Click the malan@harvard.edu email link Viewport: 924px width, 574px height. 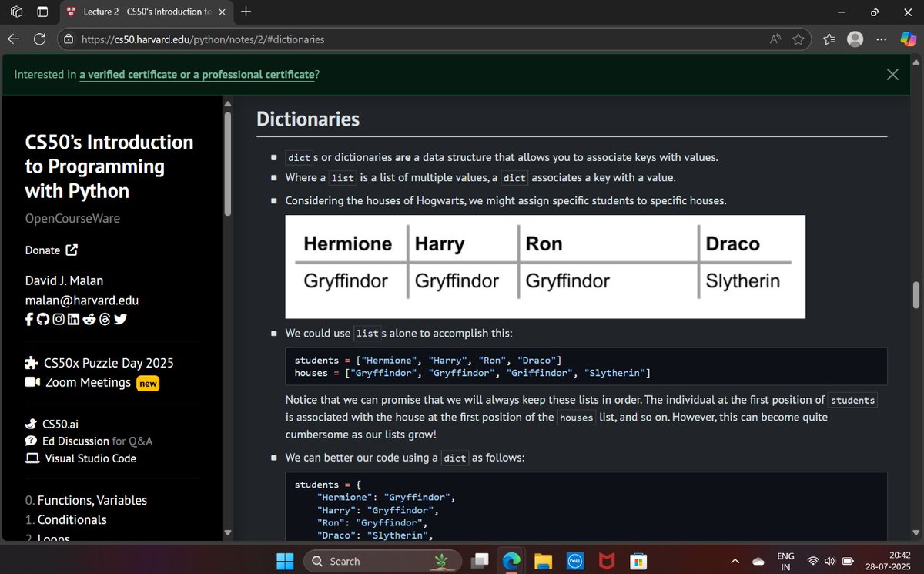[x=82, y=300]
